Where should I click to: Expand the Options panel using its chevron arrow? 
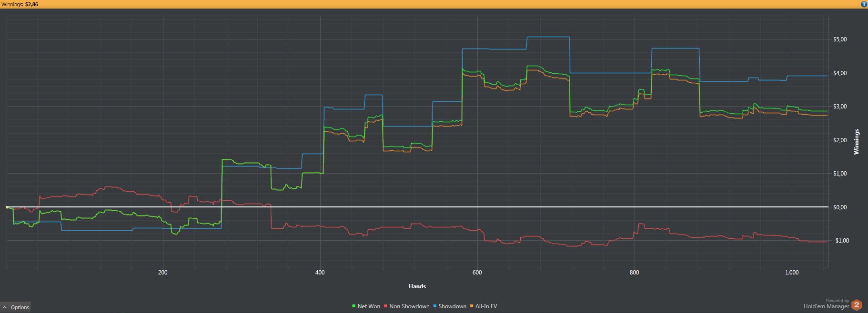(5, 307)
